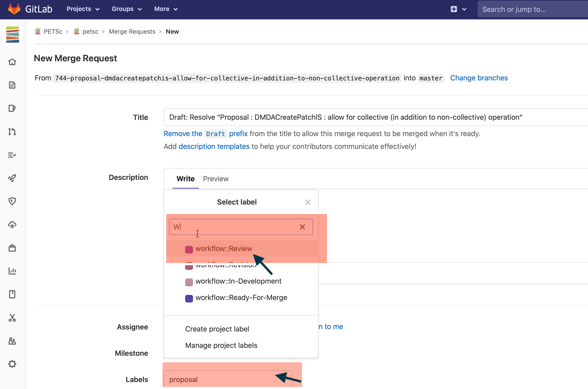Viewport: 588px width, 389px height.
Task: Open Operations cloud-gear icon in sidebar
Action: pyautogui.click(x=12, y=225)
